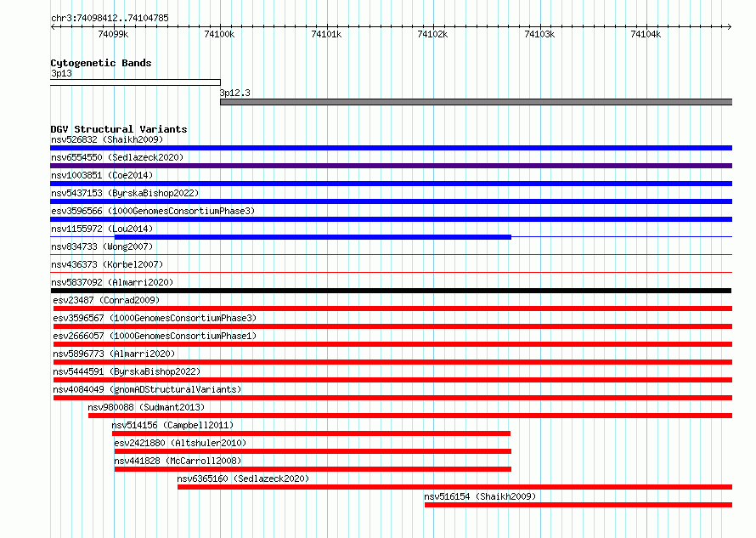Select the red bar under nsv516154

pos(578,505)
